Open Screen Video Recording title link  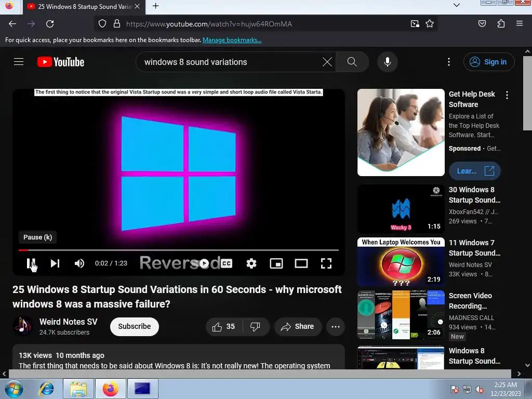coord(470,301)
